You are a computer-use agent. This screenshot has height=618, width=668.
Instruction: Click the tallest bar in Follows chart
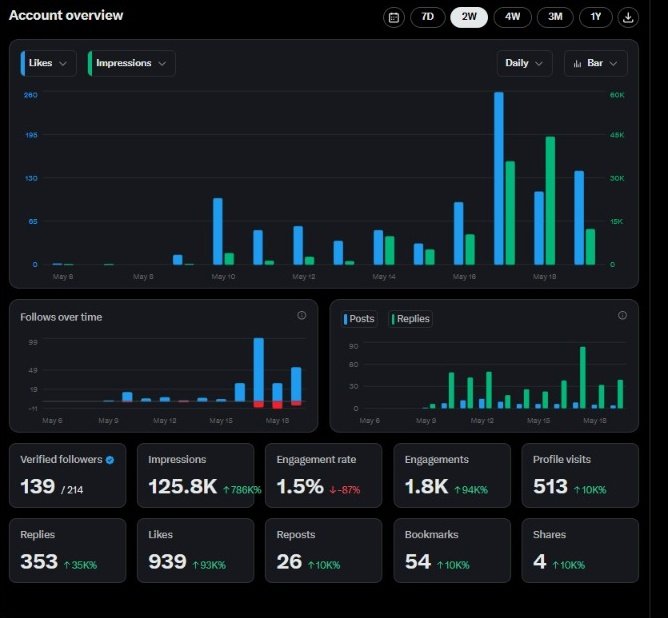pos(259,370)
